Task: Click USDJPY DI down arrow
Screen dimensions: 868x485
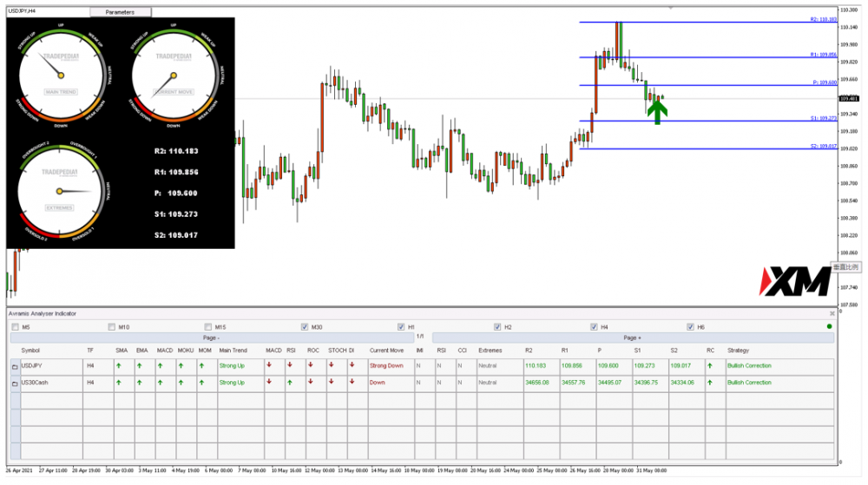Action: pyautogui.click(x=352, y=365)
